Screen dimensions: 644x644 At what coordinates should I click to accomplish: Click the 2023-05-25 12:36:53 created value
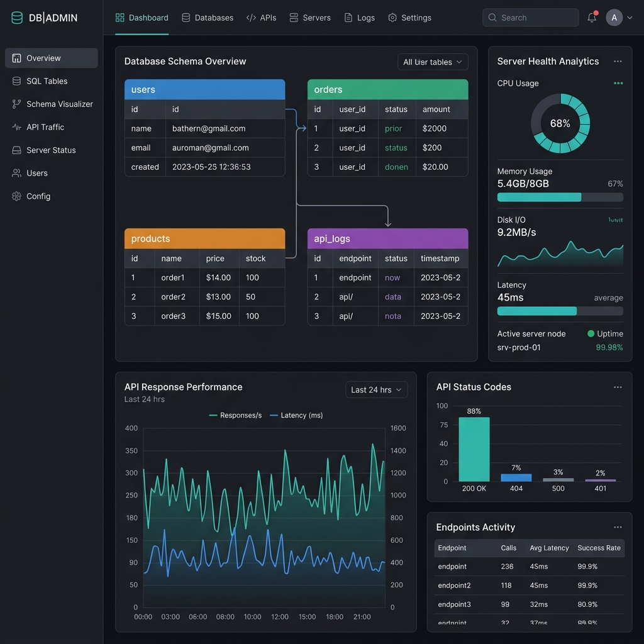(x=211, y=167)
